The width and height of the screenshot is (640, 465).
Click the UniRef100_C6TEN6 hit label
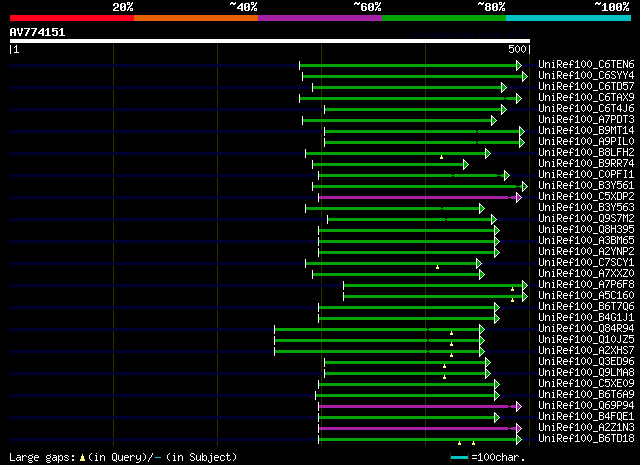click(586, 65)
